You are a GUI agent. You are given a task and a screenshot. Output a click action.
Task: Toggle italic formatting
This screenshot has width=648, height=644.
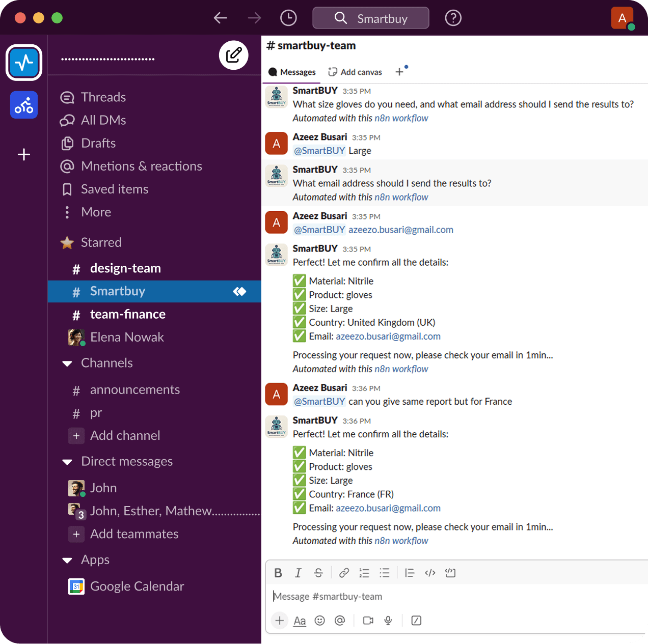[298, 573]
